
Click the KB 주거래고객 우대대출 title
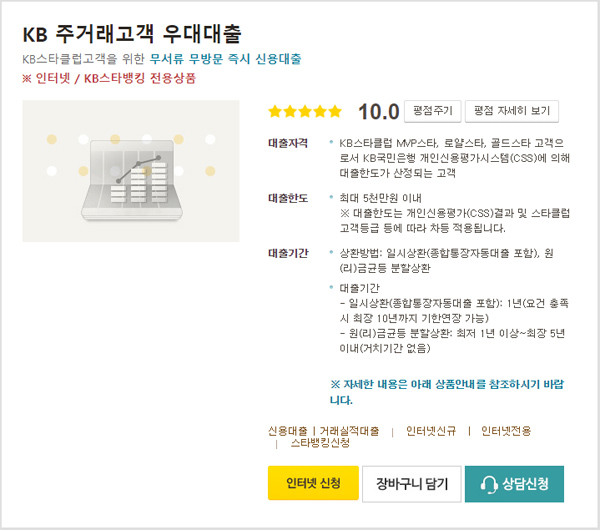[132, 34]
